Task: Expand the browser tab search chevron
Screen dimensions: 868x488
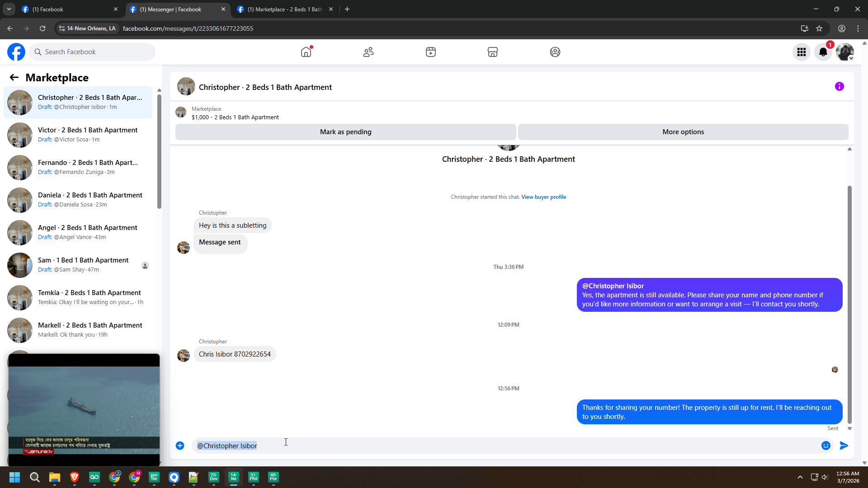Action: coord(9,9)
